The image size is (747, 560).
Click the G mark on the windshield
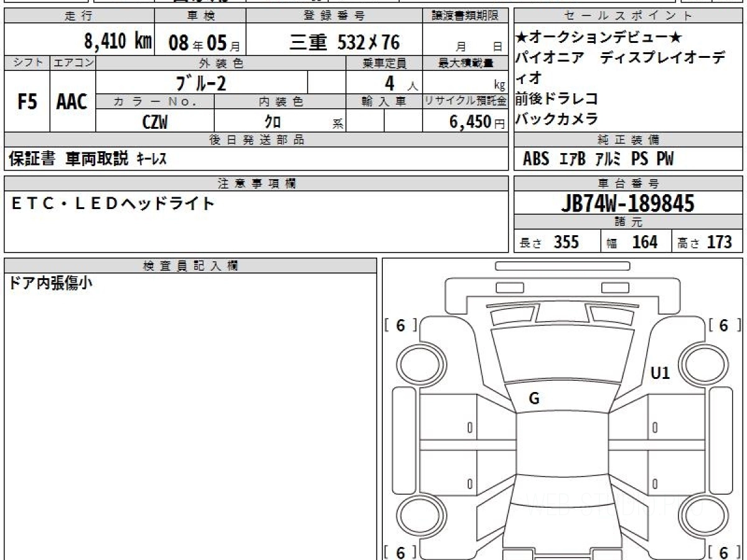tap(534, 399)
